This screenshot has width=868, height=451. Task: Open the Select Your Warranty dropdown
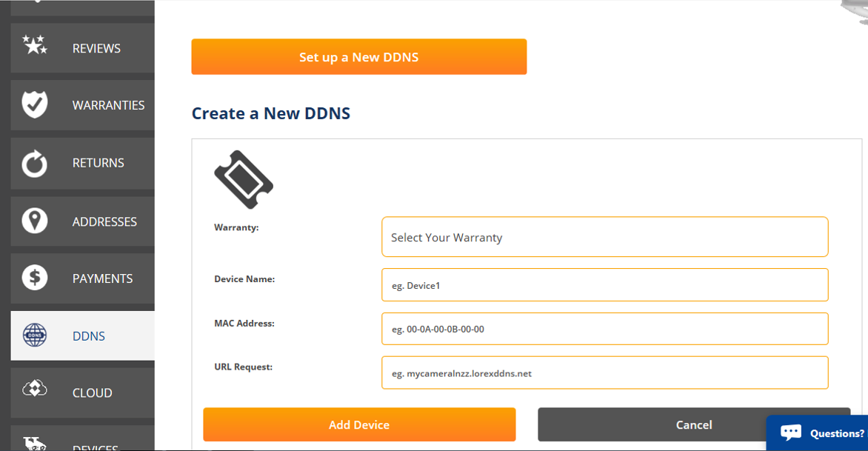click(x=604, y=237)
